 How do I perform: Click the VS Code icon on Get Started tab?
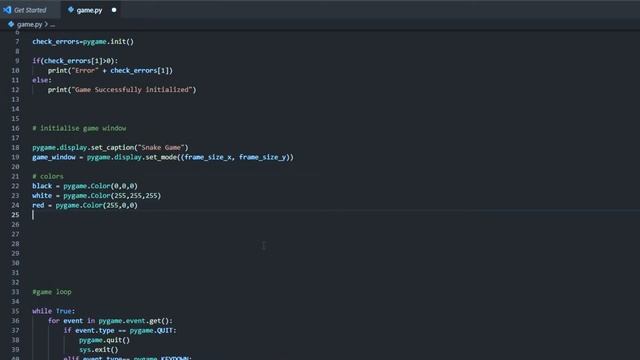(x=7, y=10)
